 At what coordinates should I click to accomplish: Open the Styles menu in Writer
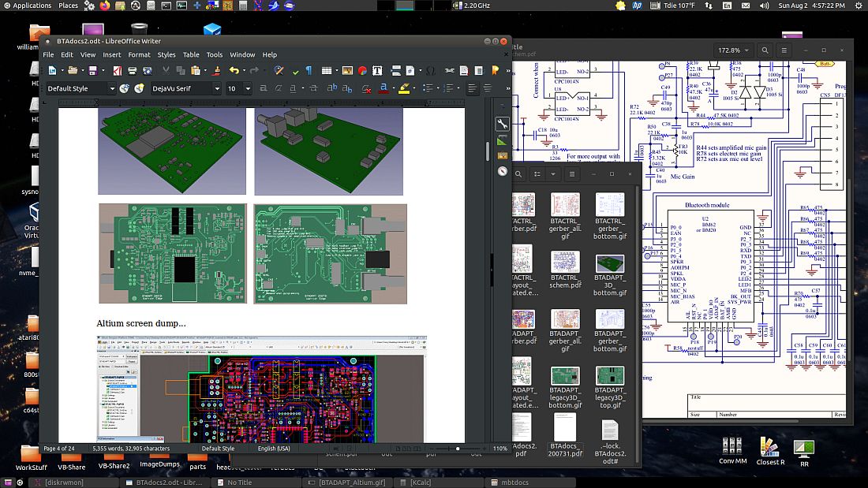(x=166, y=54)
